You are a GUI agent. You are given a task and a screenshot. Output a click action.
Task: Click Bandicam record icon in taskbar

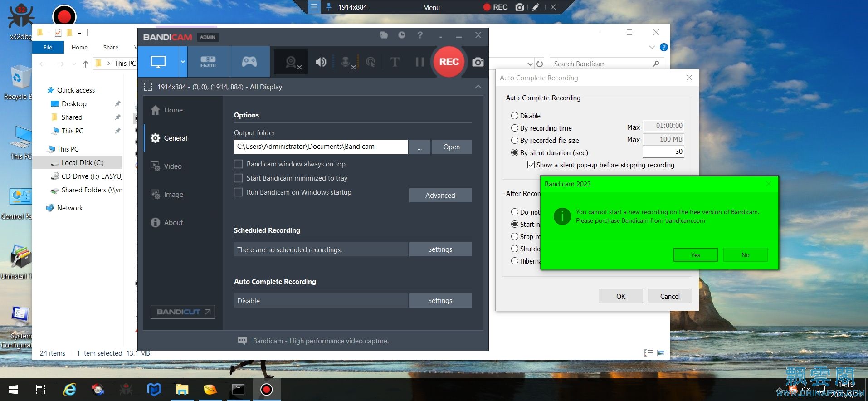point(266,389)
